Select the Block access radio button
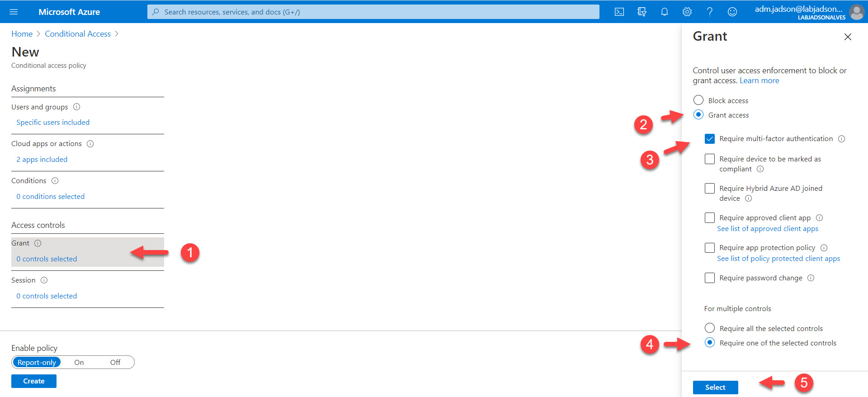Screen dimensions: 868x397 coord(698,100)
